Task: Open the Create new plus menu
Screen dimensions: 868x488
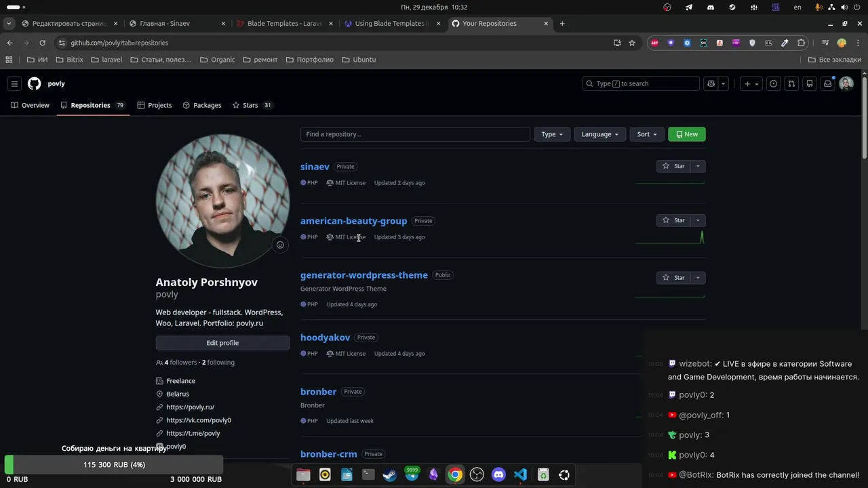Action: 751,83
